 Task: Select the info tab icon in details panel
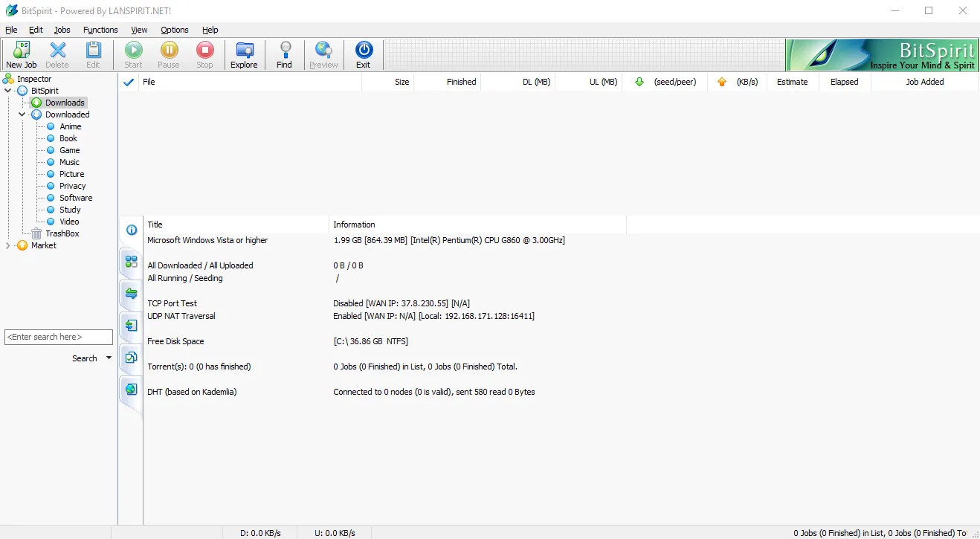click(x=131, y=230)
